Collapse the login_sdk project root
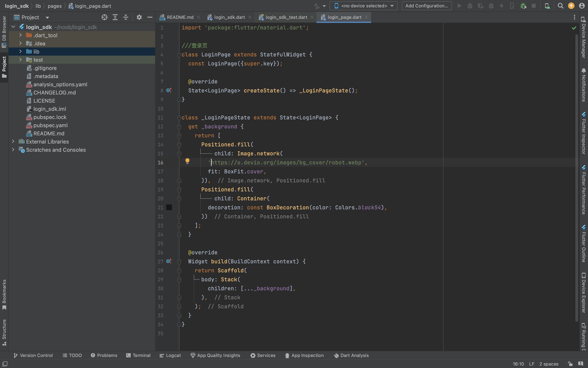This screenshot has height=368, width=588. (13, 27)
